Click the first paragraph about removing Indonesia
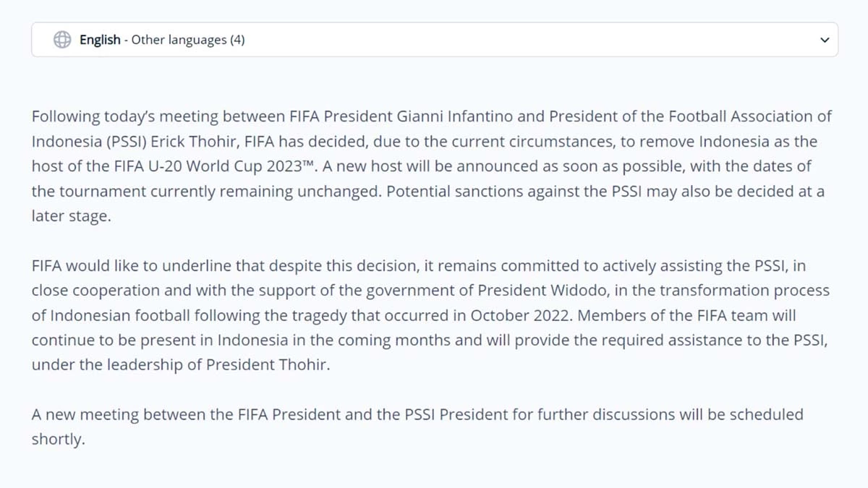868x488 pixels. [432, 166]
